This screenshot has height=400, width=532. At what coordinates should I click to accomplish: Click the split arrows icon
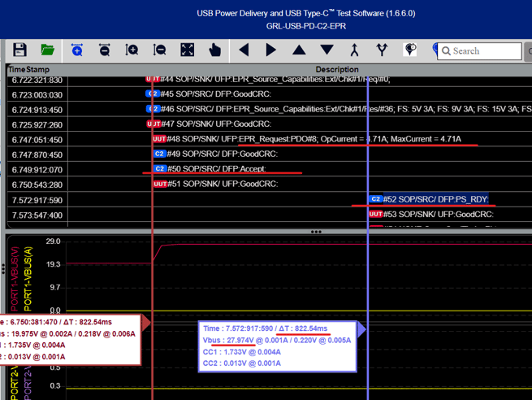tap(382, 50)
